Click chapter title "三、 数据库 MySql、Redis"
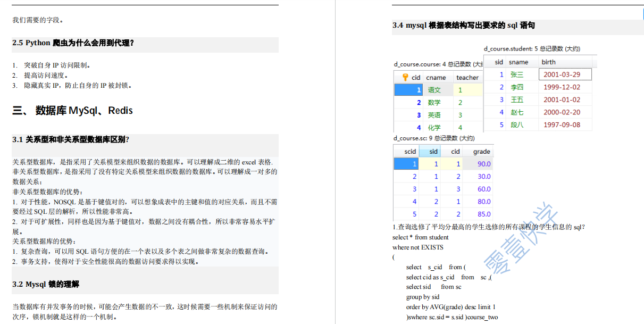This screenshot has width=644, height=324. point(73,111)
